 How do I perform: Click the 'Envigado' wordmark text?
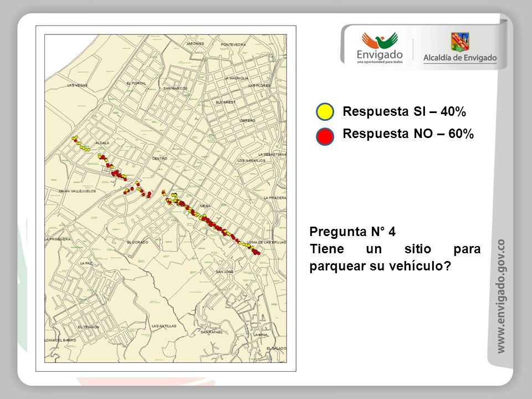[x=380, y=54]
